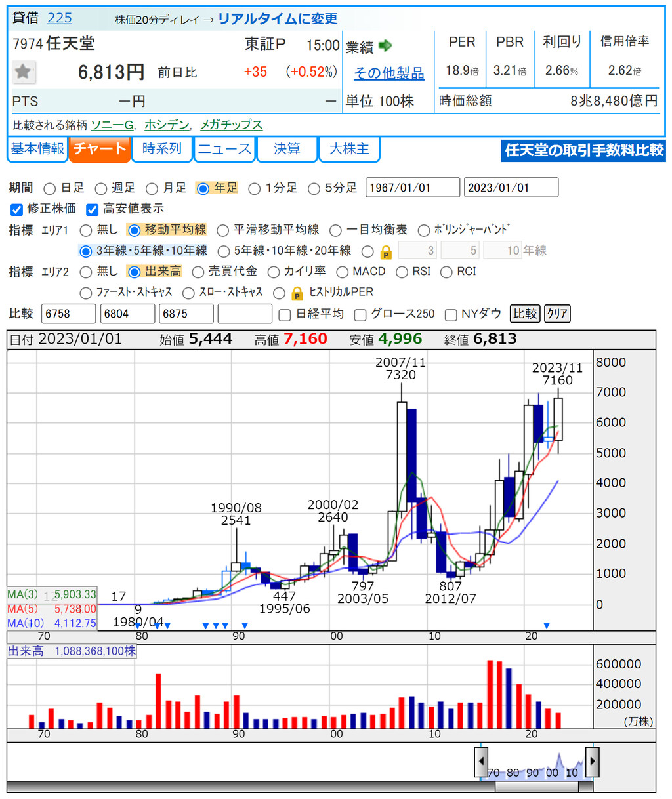This screenshot has width=672, height=799.
Task: Open ホシデン comparison stock link
Action: pyautogui.click(x=167, y=125)
